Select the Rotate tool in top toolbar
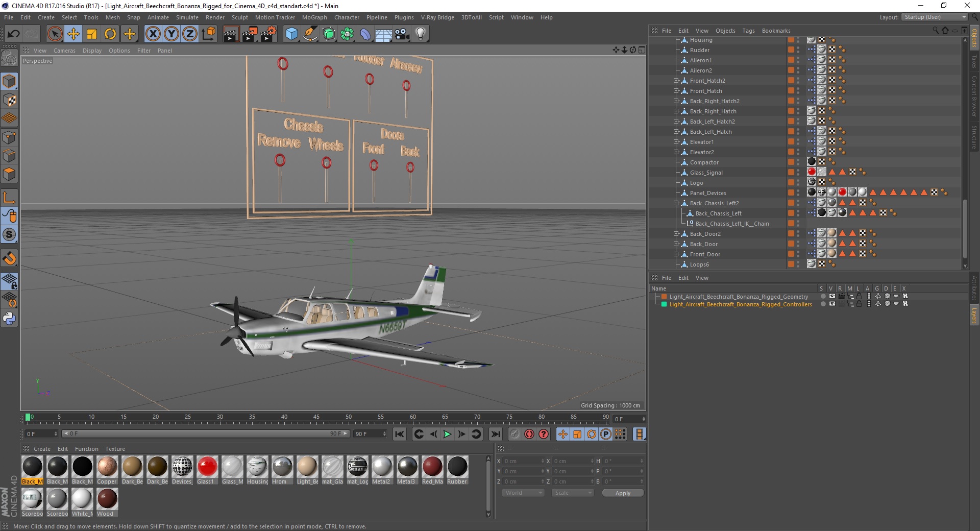Viewport: 980px width, 531px height. click(x=110, y=34)
